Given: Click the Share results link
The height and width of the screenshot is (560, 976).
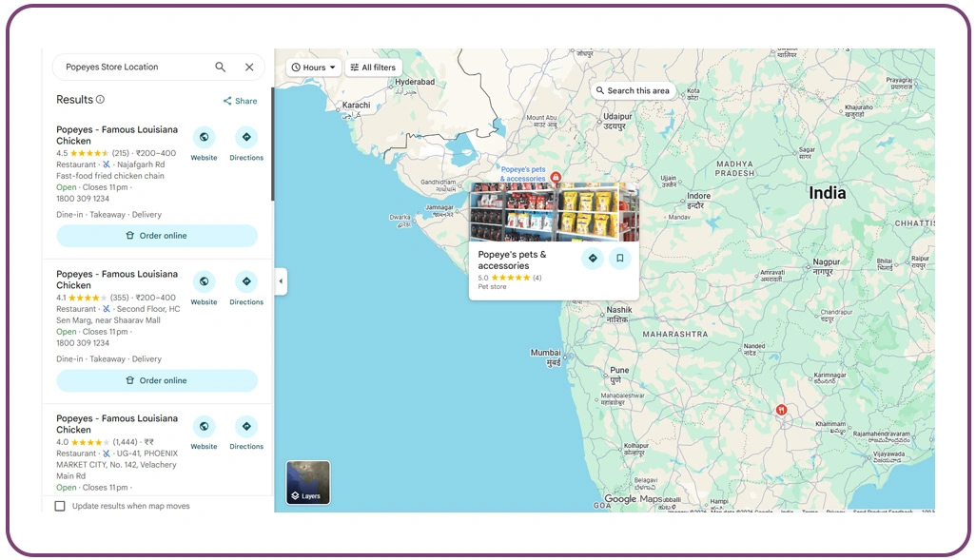Looking at the screenshot, I should [x=240, y=101].
